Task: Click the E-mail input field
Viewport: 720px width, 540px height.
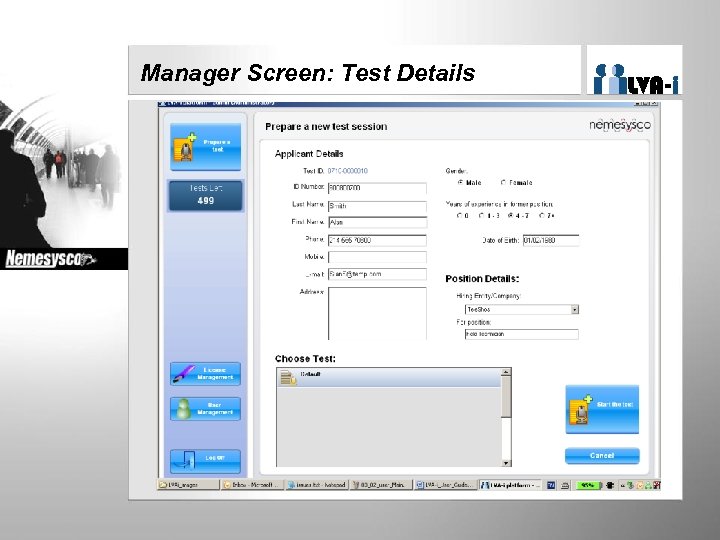Action: coord(377,274)
